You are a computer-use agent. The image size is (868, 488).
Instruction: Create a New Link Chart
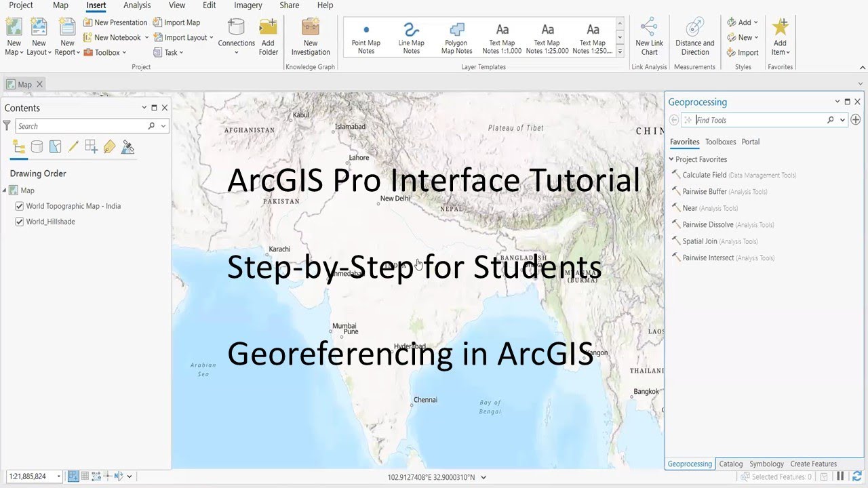tap(649, 37)
